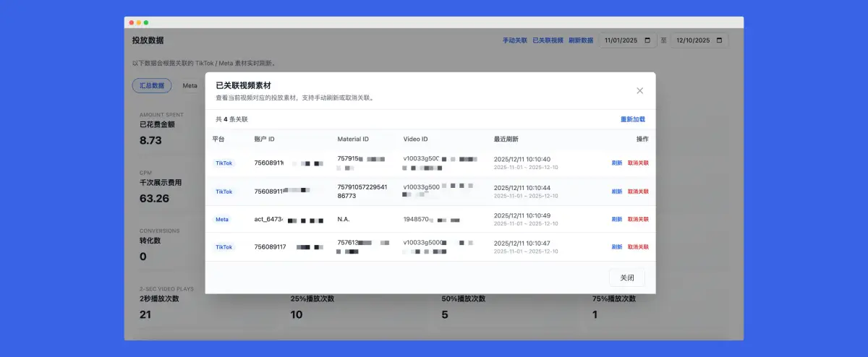This screenshot has width=868, height=357.
Task: Open calendar icon of 12/10/2025 date field
Action: click(x=719, y=40)
